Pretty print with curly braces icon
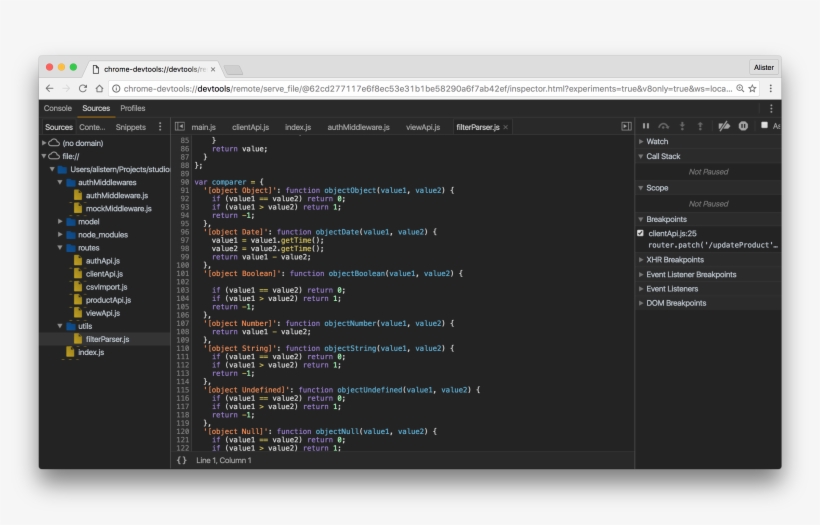This screenshot has height=525, width=820. (181, 460)
